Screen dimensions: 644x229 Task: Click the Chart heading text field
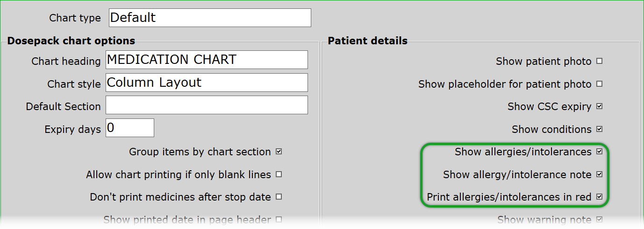point(207,60)
